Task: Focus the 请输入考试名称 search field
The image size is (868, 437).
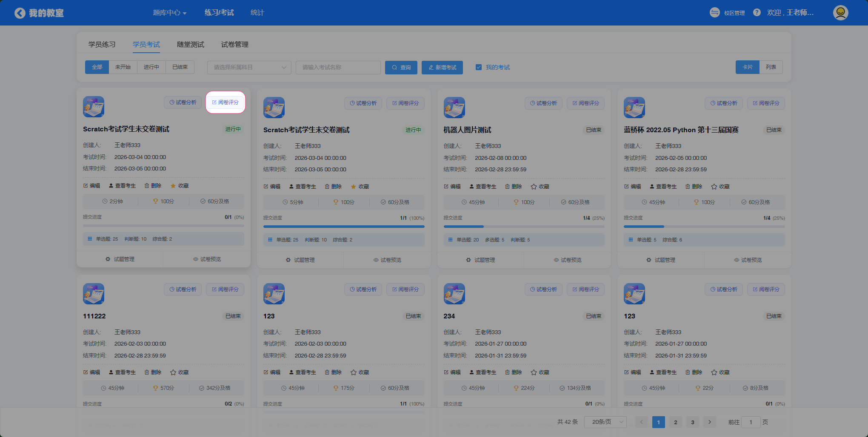Action: pos(338,67)
